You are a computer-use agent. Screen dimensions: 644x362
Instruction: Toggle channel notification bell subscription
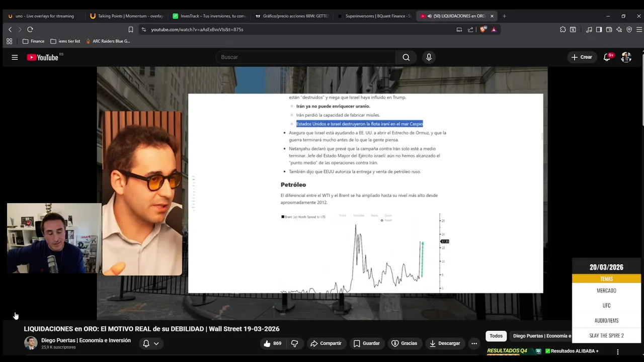pyautogui.click(x=146, y=343)
